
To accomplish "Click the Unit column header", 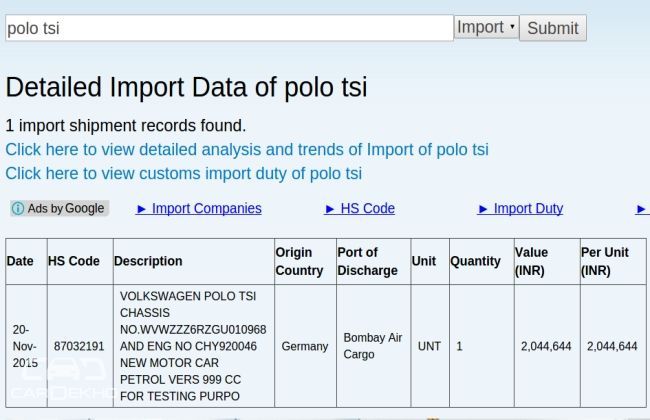I will coord(430,262).
